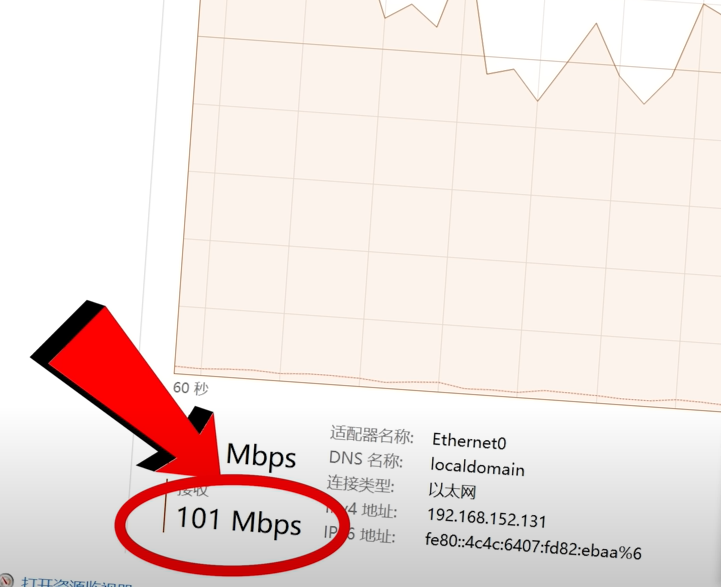Select the IPv6 address fe80::4c4c:6407:fd82:ebaa%6

pos(533,547)
